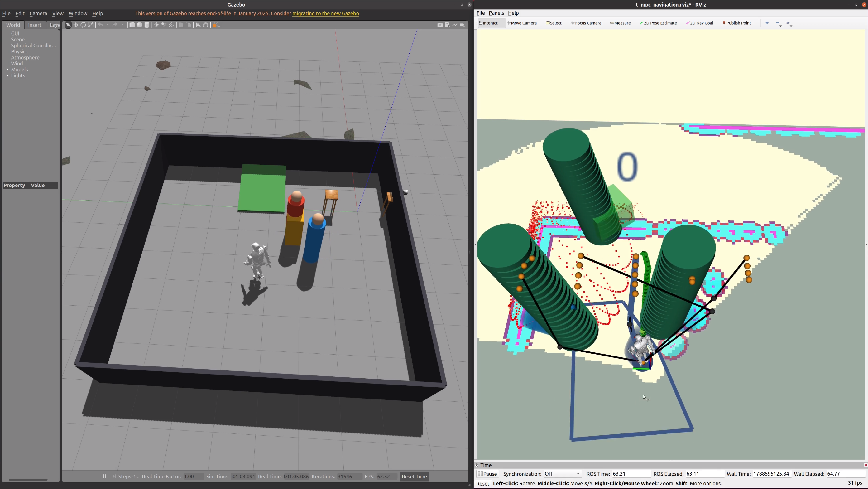Click the Copy icon in Gazebo toolbar
Screen dimensions: 868x489
(x=181, y=25)
